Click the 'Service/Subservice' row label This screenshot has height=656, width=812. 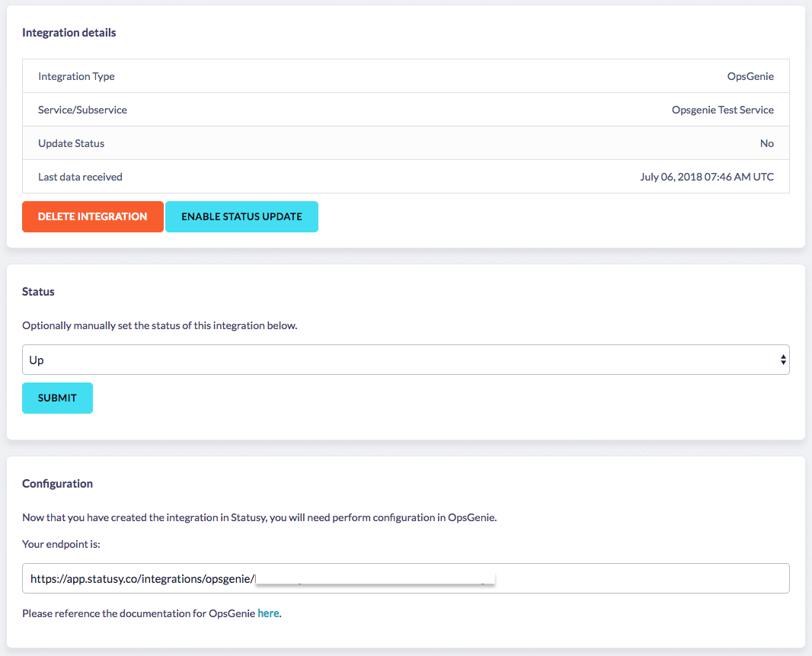[82, 110]
